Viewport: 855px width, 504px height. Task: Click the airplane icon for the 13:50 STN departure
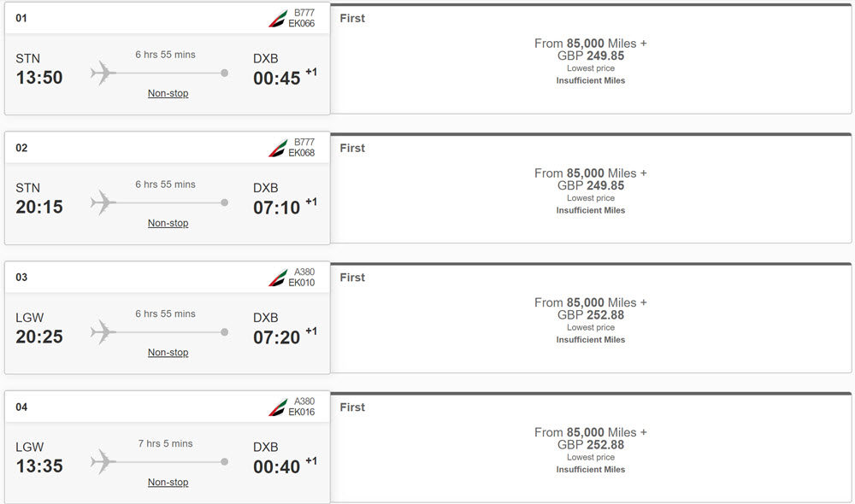pos(103,73)
